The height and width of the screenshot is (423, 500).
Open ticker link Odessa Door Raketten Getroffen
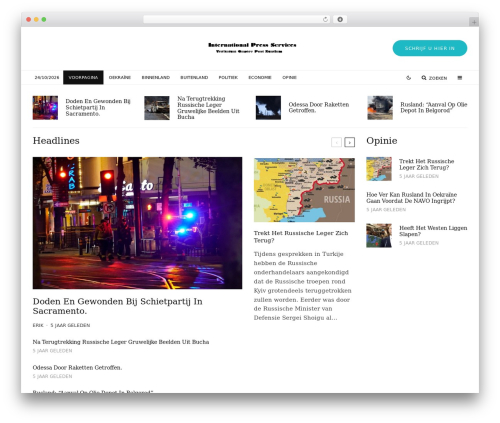(319, 107)
